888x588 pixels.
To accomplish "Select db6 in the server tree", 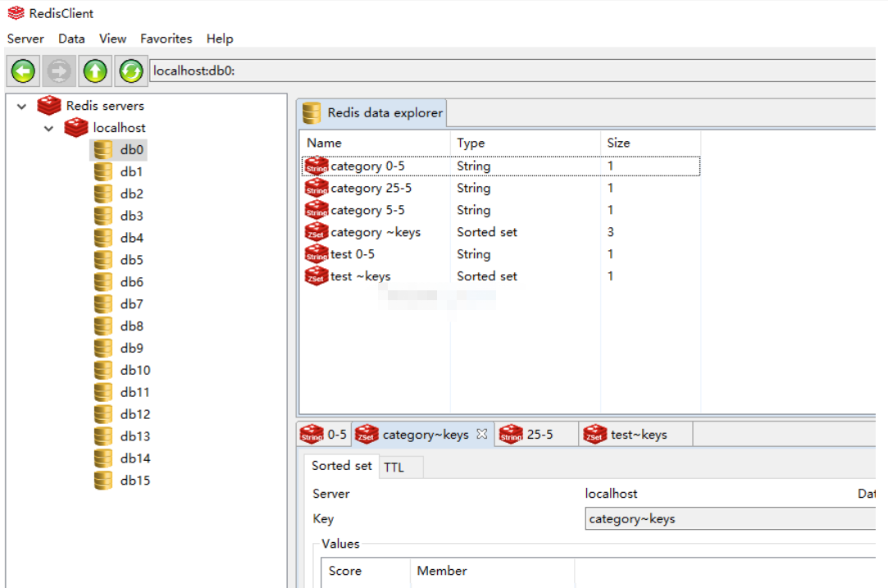I will point(131,282).
